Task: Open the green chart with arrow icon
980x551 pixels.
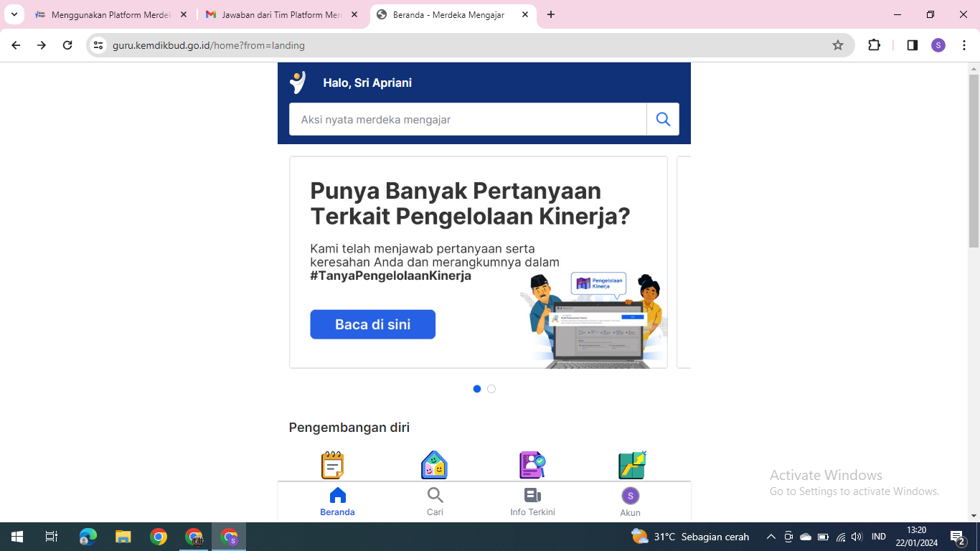Action: [x=632, y=465]
